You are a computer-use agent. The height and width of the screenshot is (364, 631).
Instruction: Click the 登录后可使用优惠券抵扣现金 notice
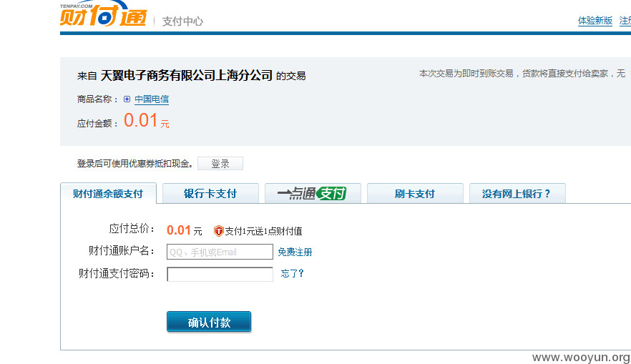(134, 164)
